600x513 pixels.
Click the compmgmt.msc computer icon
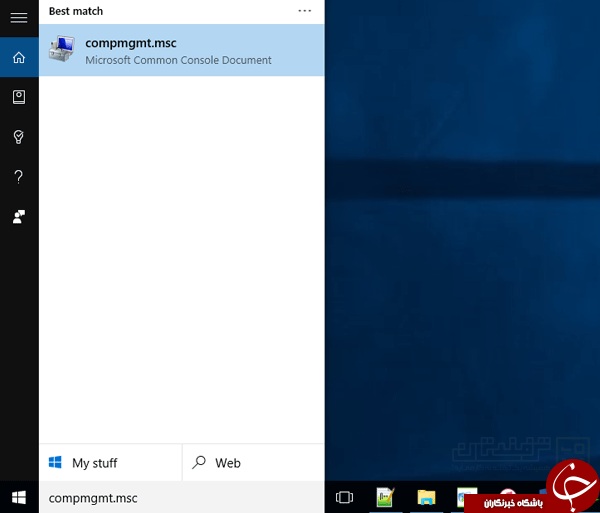pyautogui.click(x=62, y=49)
